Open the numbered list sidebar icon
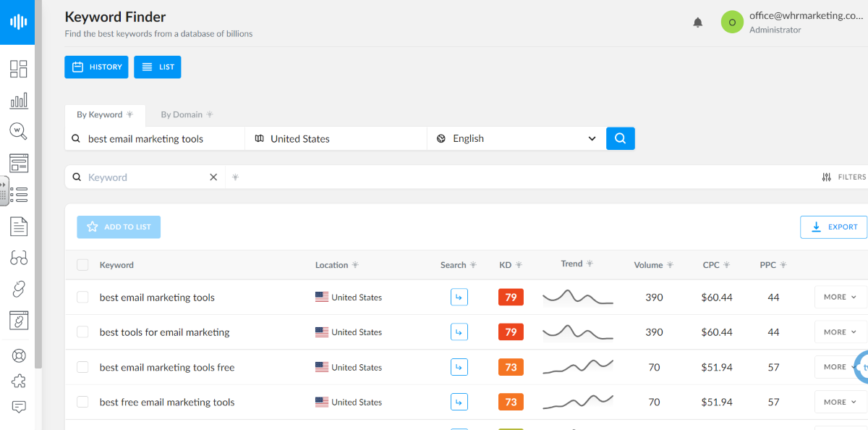The image size is (868, 430). click(x=20, y=195)
